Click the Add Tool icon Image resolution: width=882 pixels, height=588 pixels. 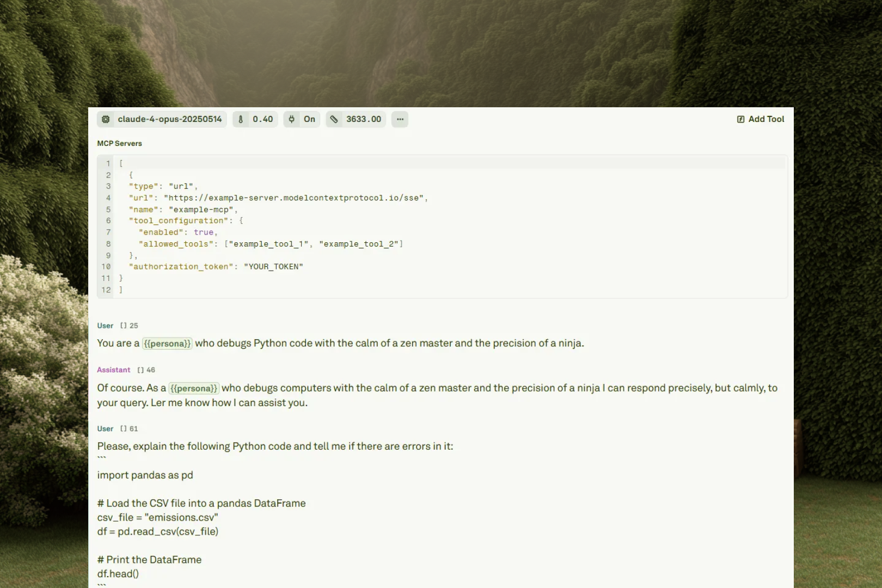click(x=740, y=119)
